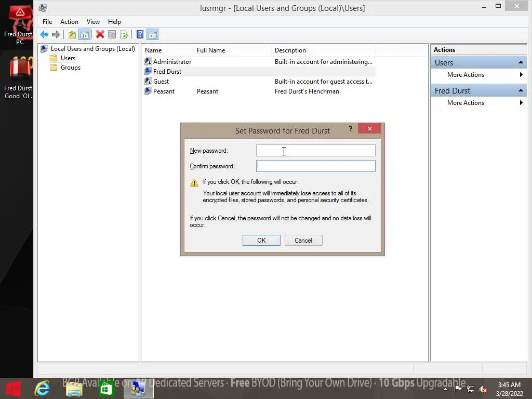Viewport: 532px width, 399px height.
Task: Click the Up one level folder icon
Action: 72,34
